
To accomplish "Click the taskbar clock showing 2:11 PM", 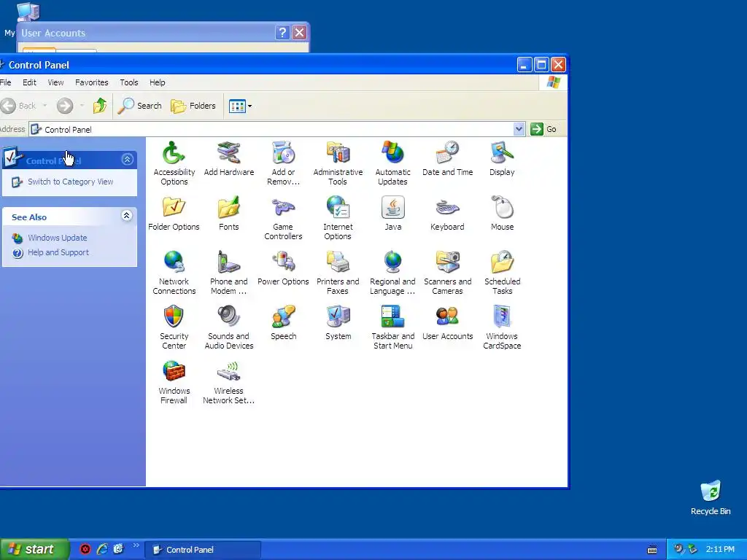I will click(x=720, y=550).
